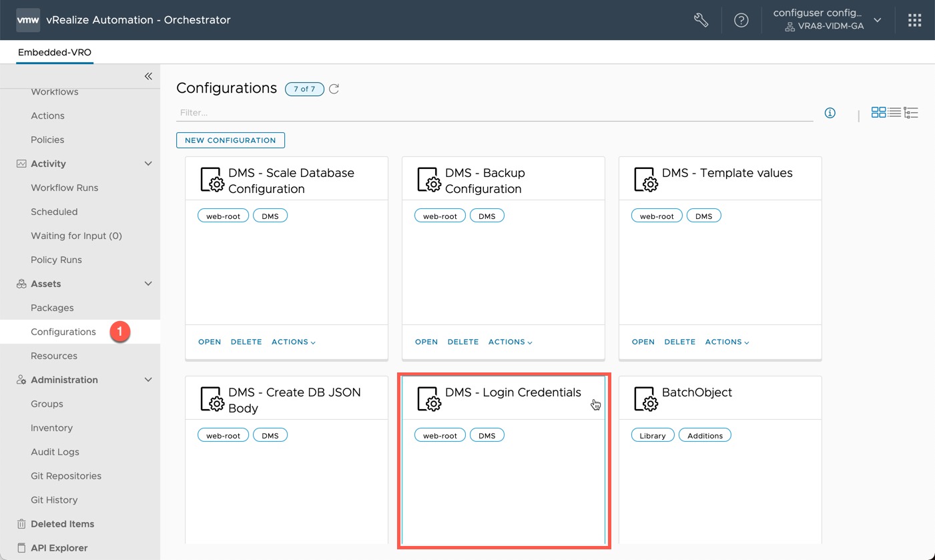Open ACTIONS dropdown on Template values card
Image resolution: width=935 pixels, height=560 pixels.
tap(727, 342)
